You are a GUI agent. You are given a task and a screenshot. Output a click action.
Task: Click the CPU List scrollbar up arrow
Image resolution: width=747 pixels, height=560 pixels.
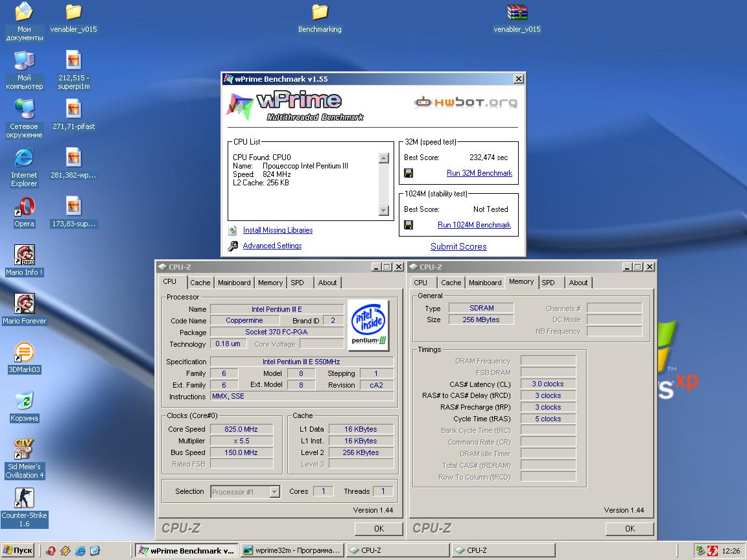[x=383, y=158]
